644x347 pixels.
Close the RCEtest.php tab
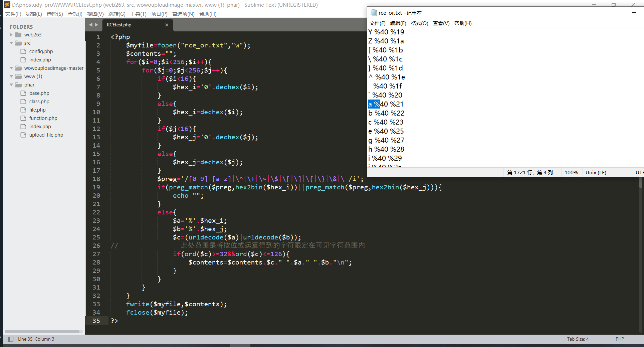point(167,25)
